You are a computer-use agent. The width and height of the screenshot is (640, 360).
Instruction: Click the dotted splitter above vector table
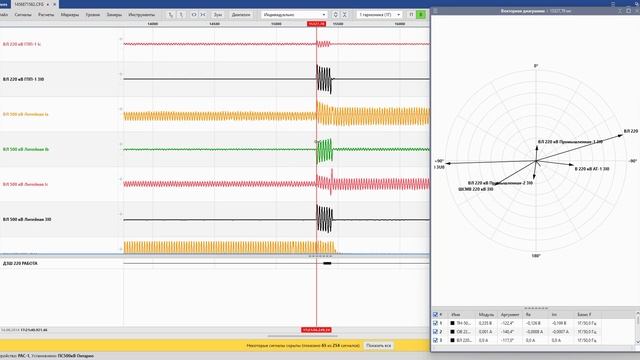[536, 308]
